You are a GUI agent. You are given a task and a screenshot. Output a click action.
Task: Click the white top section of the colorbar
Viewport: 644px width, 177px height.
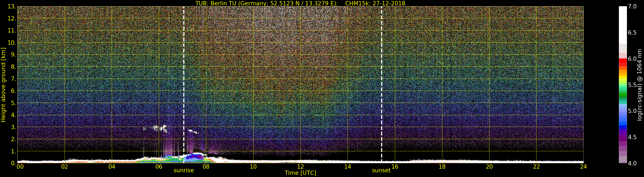pos(623,25)
